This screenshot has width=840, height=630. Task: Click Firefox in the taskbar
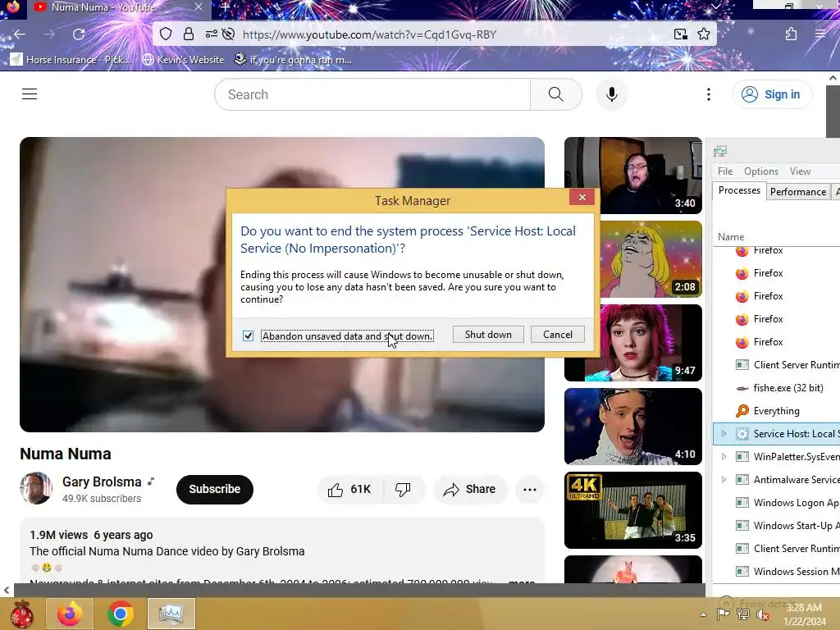tap(70, 614)
